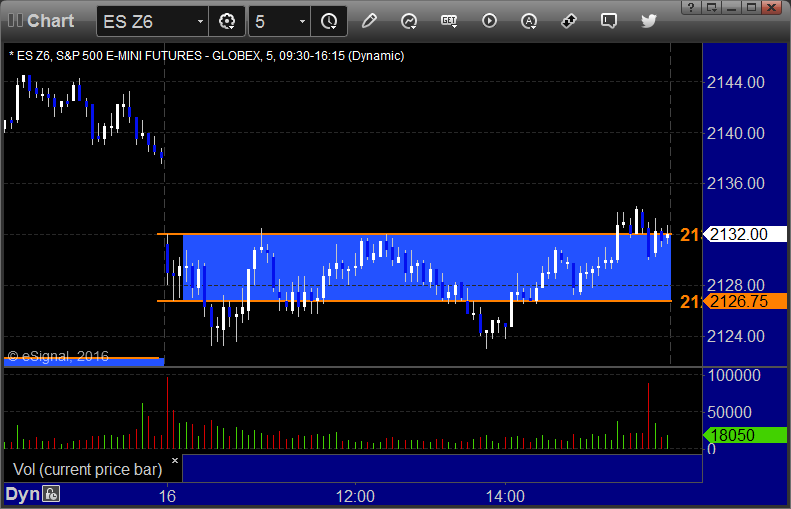
Task: Click the 2144.00 price axis label
Action: 736,82
